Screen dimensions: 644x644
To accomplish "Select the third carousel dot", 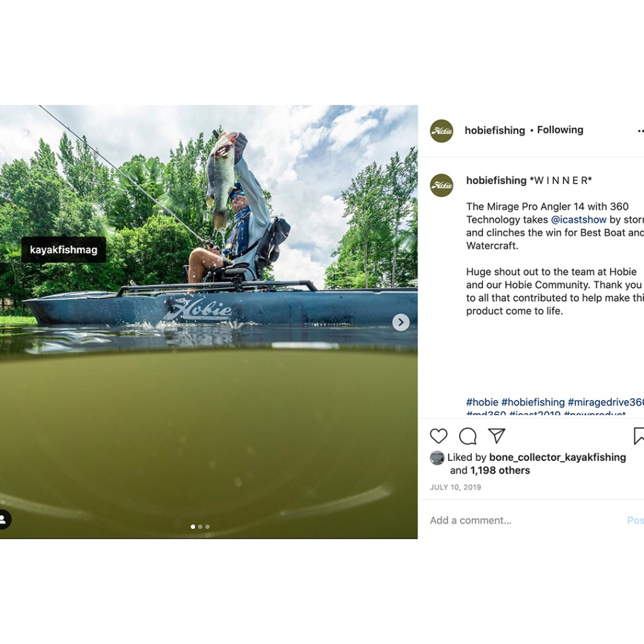I will click(x=208, y=526).
